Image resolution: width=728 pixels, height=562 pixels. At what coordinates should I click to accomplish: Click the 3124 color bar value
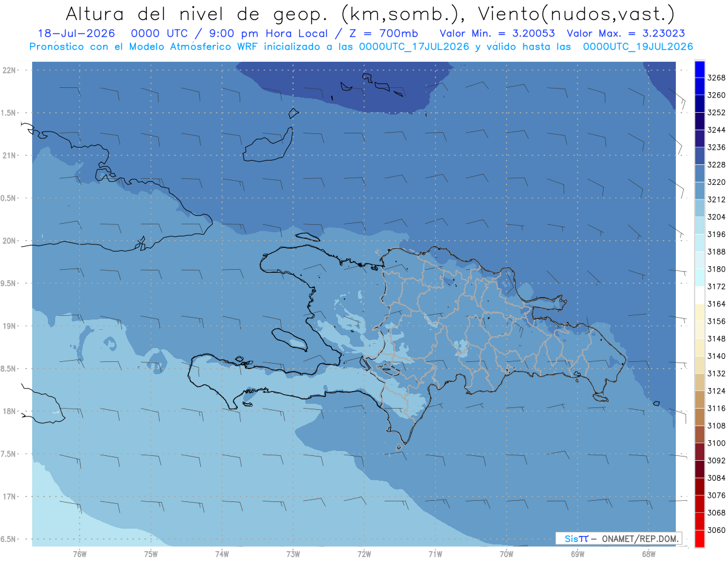pos(716,391)
